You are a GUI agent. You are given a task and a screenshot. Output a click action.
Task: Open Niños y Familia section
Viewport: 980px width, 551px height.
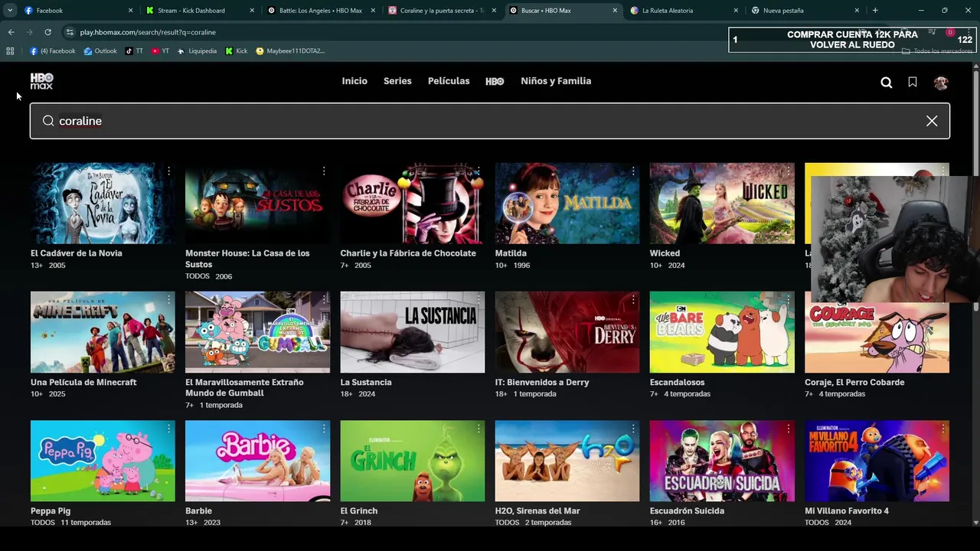coord(556,81)
